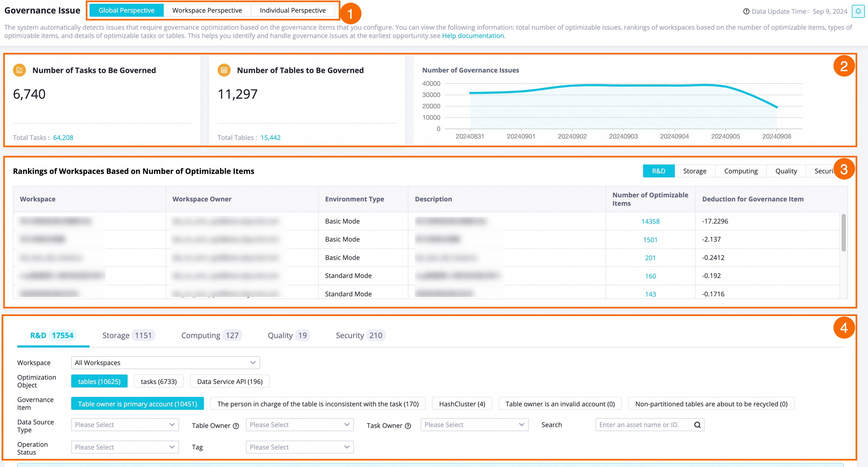Switch to Individual Perspective
868x467 pixels.
(x=292, y=10)
